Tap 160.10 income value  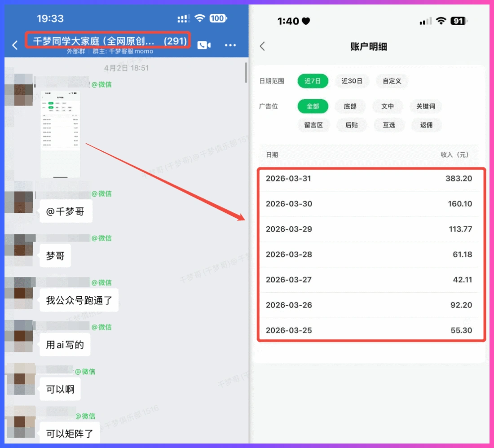click(x=460, y=204)
